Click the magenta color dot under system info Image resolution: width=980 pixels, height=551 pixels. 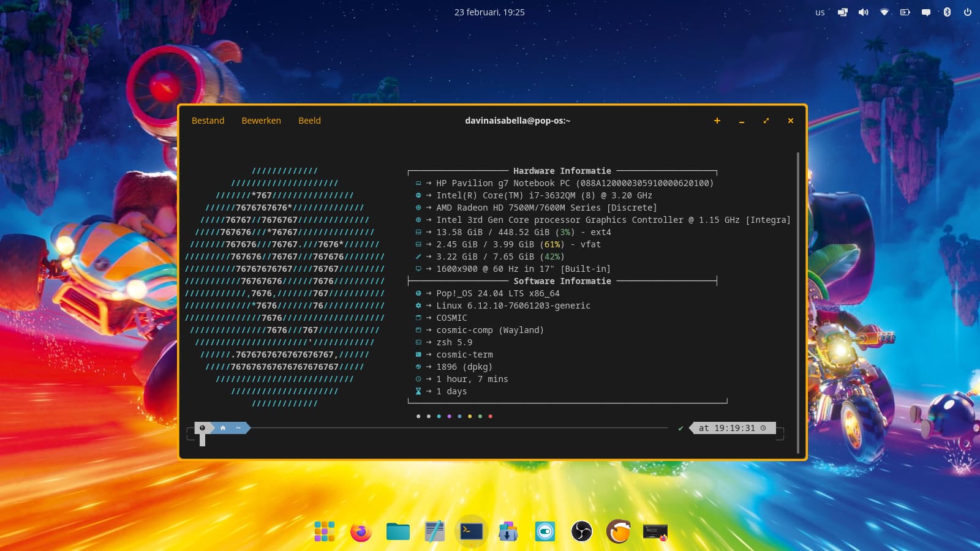[449, 416]
